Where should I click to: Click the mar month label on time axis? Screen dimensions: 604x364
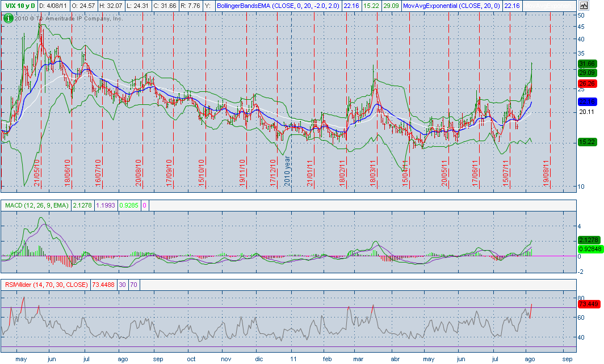358,359
